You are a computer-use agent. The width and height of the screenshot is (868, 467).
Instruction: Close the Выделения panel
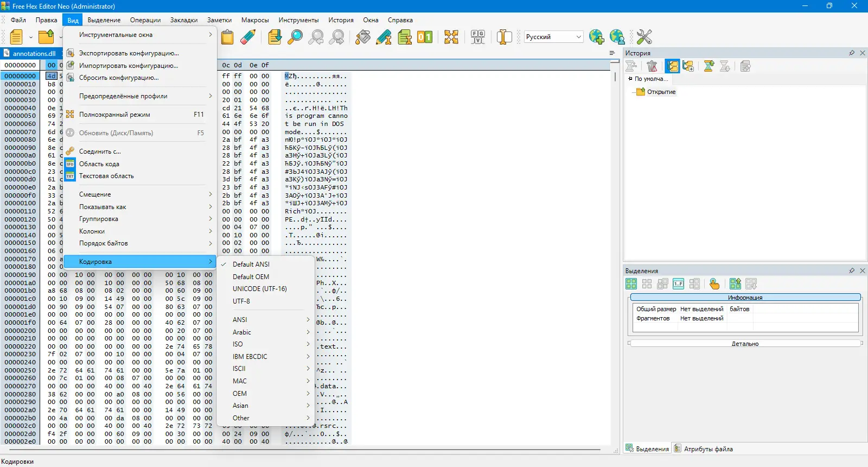863,270
